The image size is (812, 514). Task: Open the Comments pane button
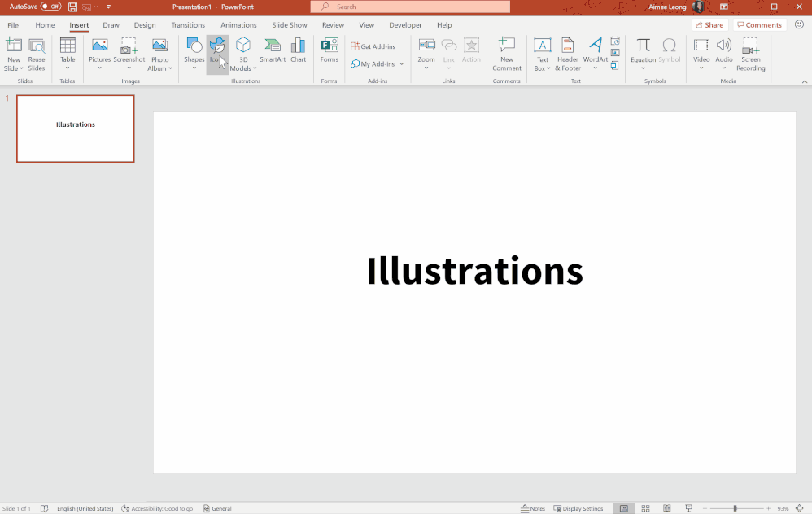tap(758, 25)
